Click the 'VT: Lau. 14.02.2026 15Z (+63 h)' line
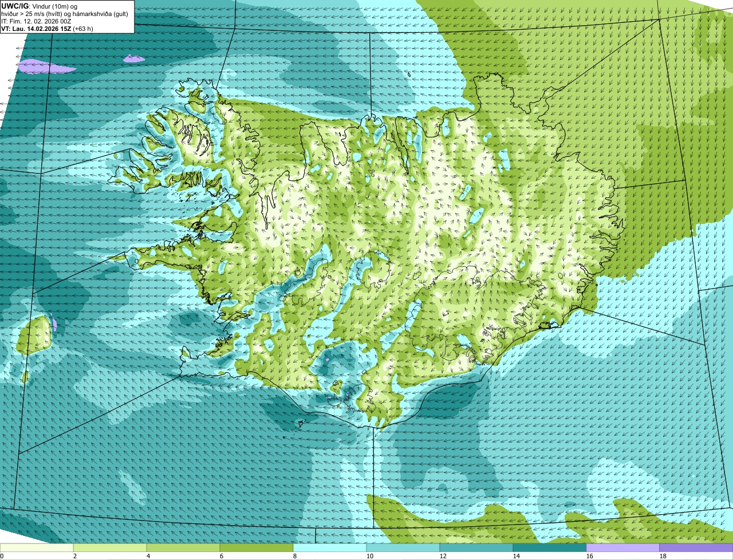Viewport: 733px width, 560px height. point(48,28)
